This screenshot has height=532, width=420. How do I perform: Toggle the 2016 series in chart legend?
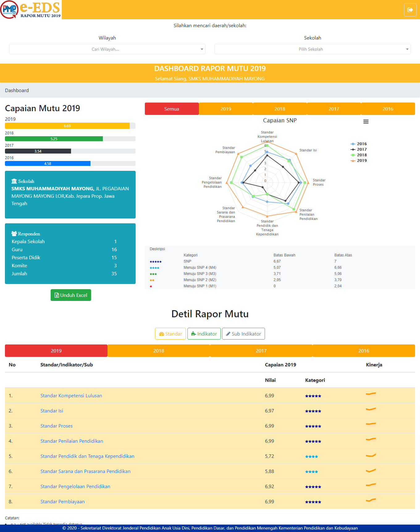click(359, 144)
